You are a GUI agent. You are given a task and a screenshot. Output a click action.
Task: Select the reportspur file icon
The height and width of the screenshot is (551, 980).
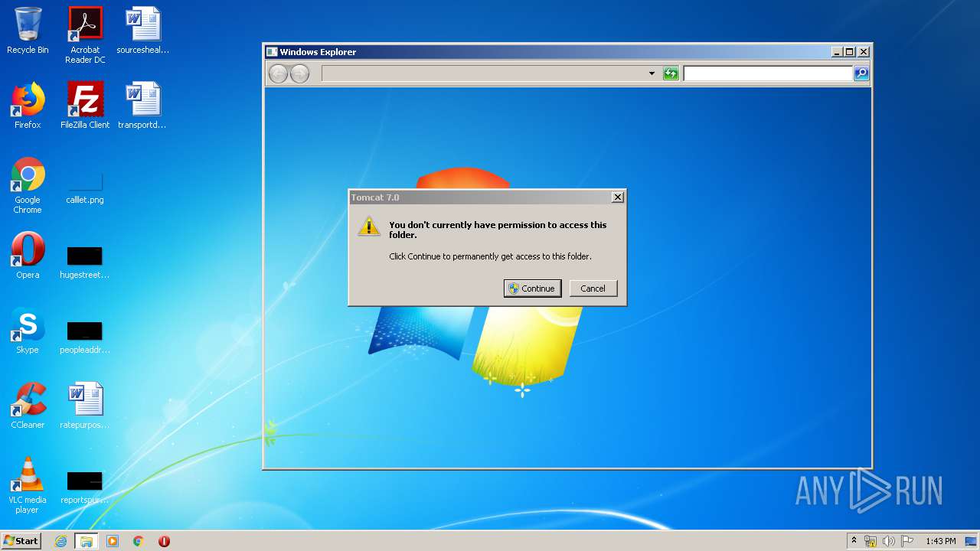pyautogui.click(x=85, y=487)
